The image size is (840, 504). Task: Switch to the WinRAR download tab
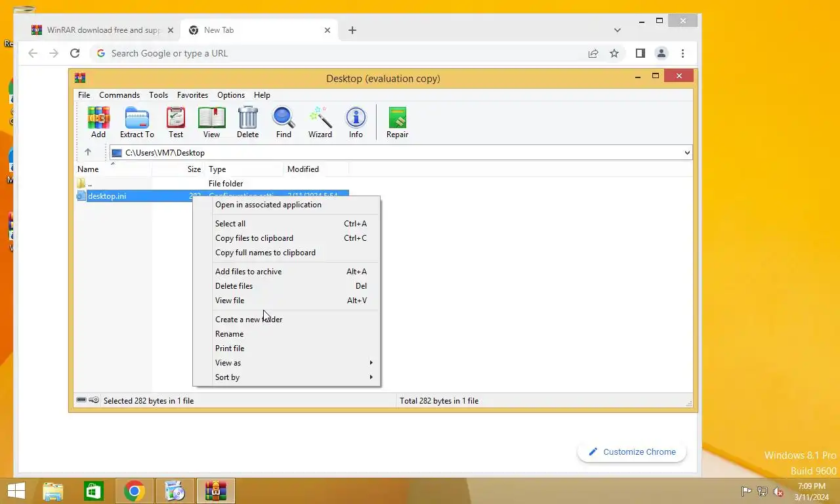(102, 30)
